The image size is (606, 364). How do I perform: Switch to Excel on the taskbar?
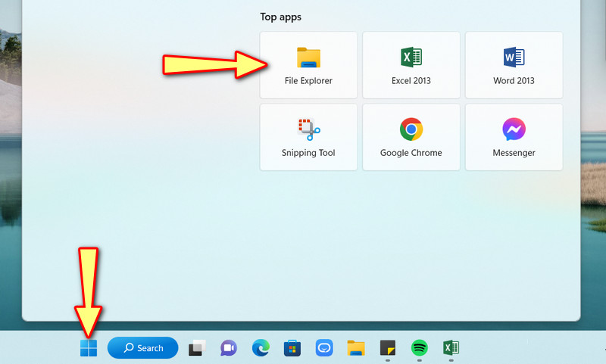click(451, 348)
